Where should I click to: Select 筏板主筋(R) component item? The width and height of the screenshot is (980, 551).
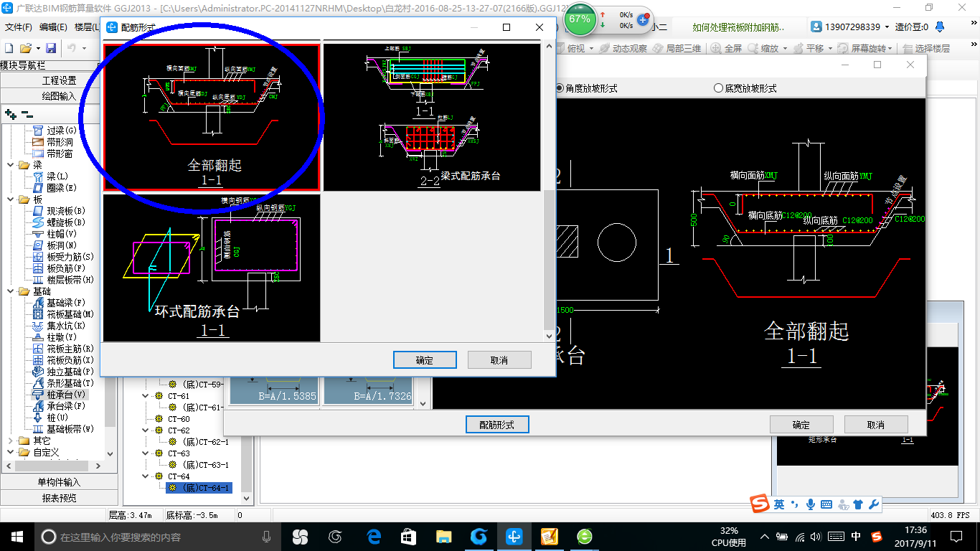(x=70, y=349)
